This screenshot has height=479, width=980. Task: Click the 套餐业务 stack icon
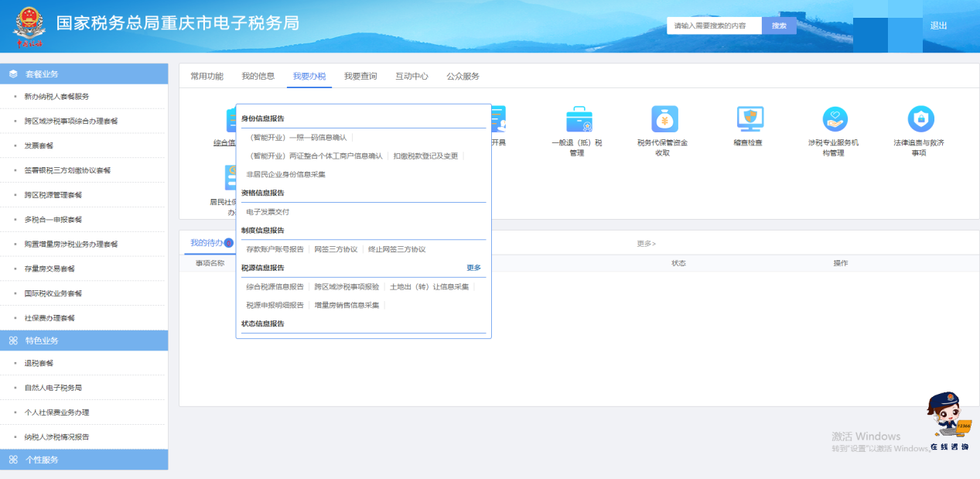click(13, 74)
